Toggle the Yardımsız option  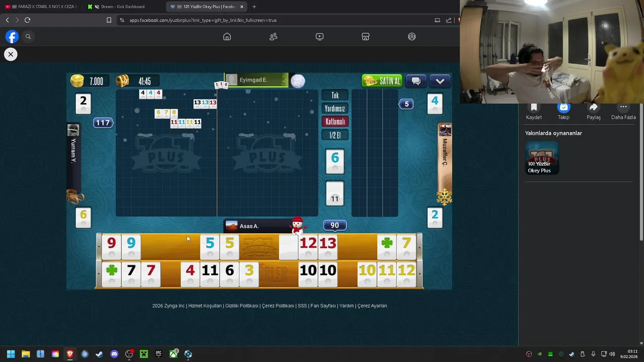tap(335, 109)
